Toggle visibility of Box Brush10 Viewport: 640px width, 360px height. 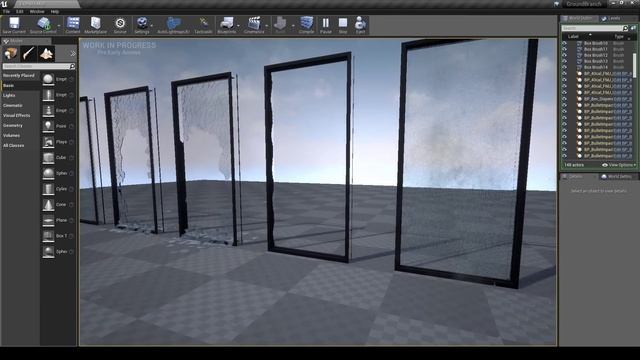pos(564,43)
